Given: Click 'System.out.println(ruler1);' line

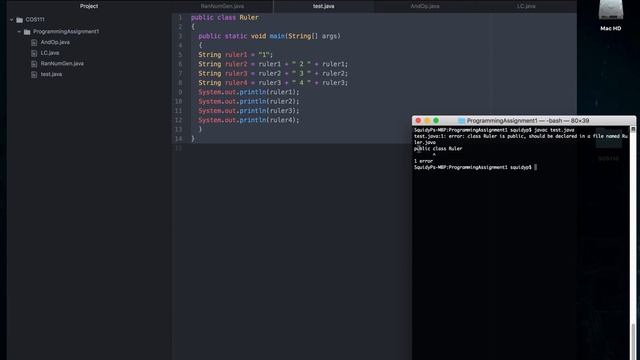Looking at the screenshot, I should [x=249, y=92].
